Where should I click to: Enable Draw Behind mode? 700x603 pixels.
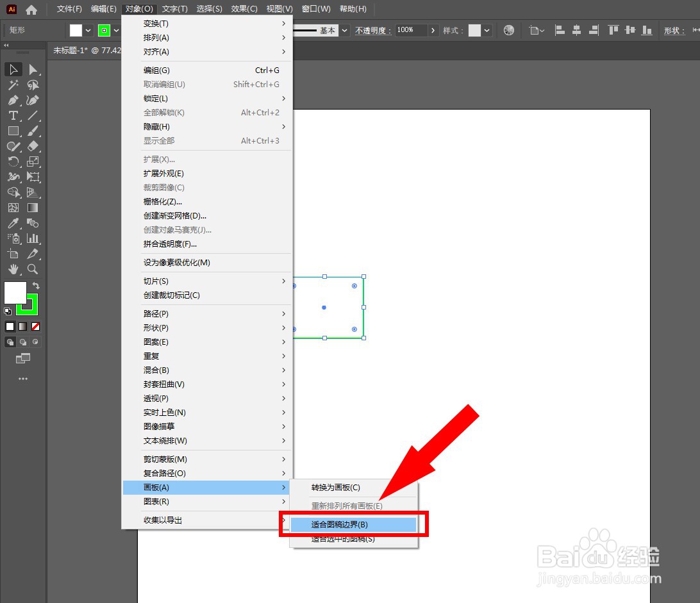(22, 342)
